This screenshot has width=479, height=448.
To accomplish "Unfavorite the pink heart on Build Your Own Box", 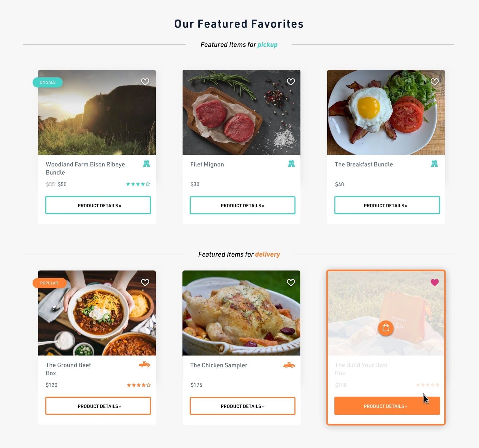I will click(434, 282).
